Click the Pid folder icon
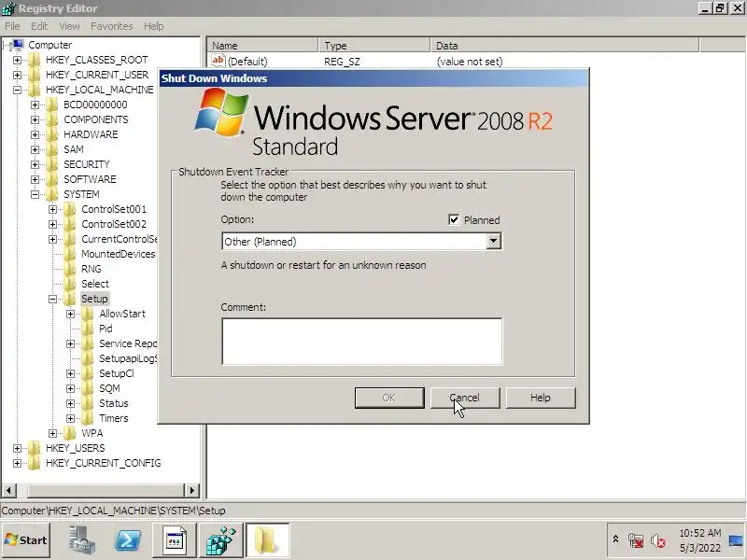 point(88,329)
